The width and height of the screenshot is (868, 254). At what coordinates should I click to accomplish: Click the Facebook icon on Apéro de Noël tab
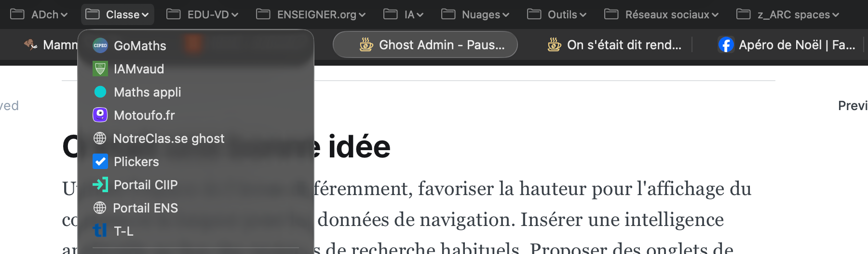726,45
